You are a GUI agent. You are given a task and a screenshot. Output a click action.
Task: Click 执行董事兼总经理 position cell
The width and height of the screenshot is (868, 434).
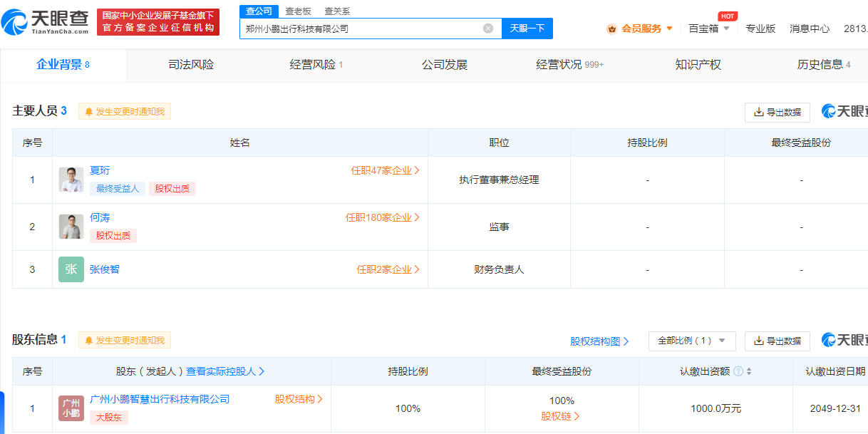point(499,180)
